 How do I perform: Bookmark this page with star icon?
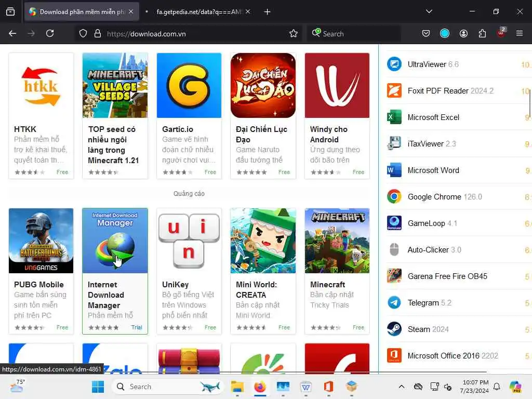pos(294,34)
